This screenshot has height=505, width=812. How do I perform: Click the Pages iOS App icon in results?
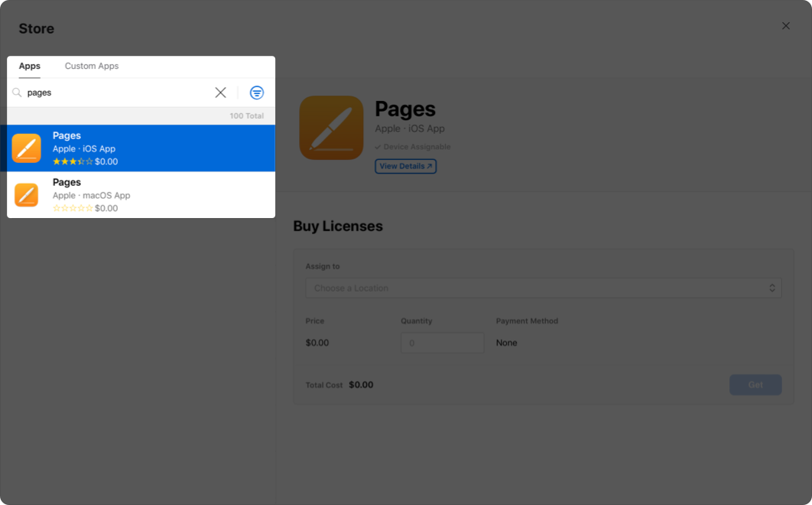point(27,148)
